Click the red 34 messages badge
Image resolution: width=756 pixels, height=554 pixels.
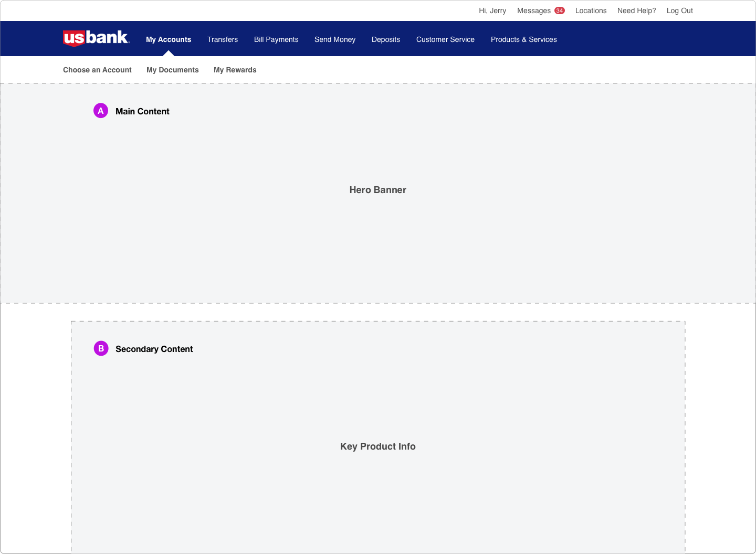pyautogui.click(x=560, y=10)
